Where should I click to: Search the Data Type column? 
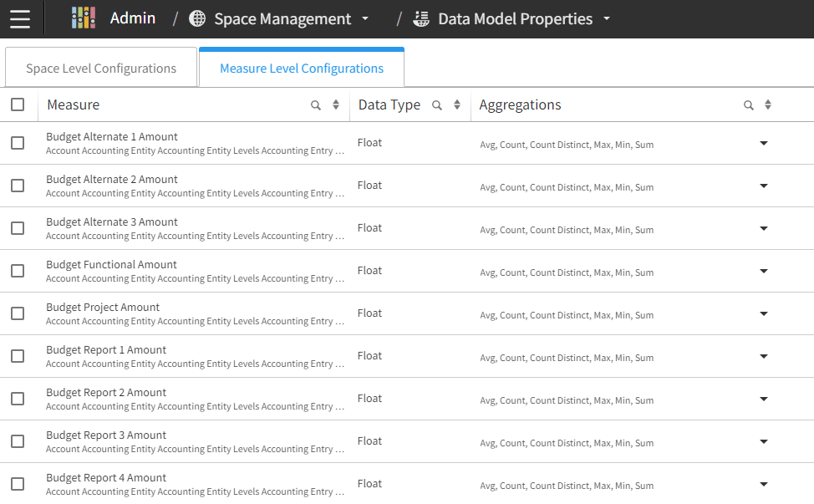pyautogui.click(x=437, y=105)
